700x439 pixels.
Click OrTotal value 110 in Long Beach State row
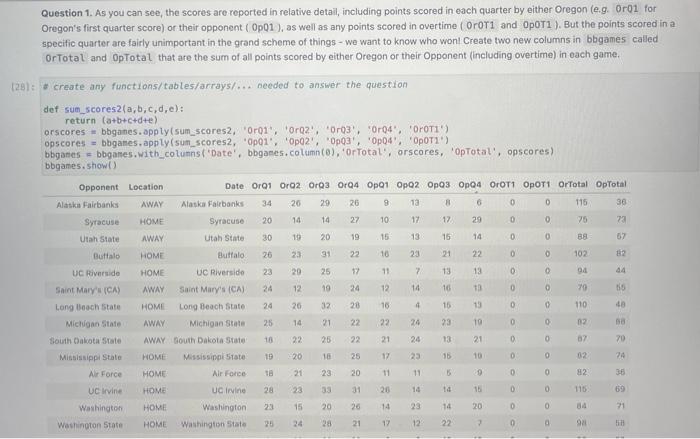pyautogui.click(x=580, y=305)
